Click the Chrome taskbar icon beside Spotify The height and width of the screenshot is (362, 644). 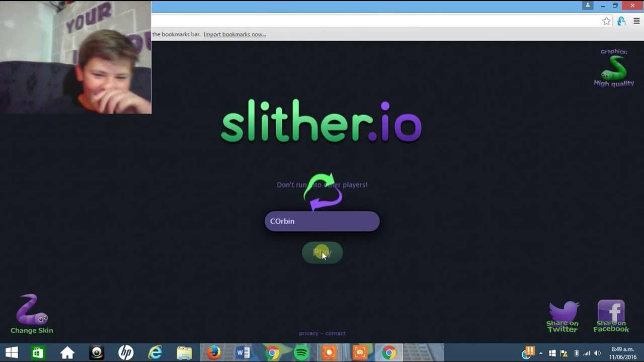tap(272, 353)
